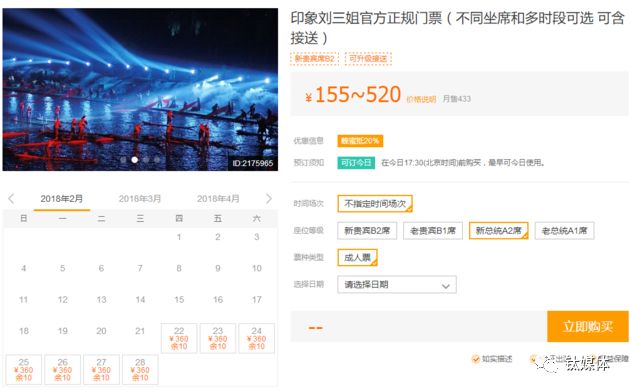Select the 2018年2月 month tab

[62, 199]
